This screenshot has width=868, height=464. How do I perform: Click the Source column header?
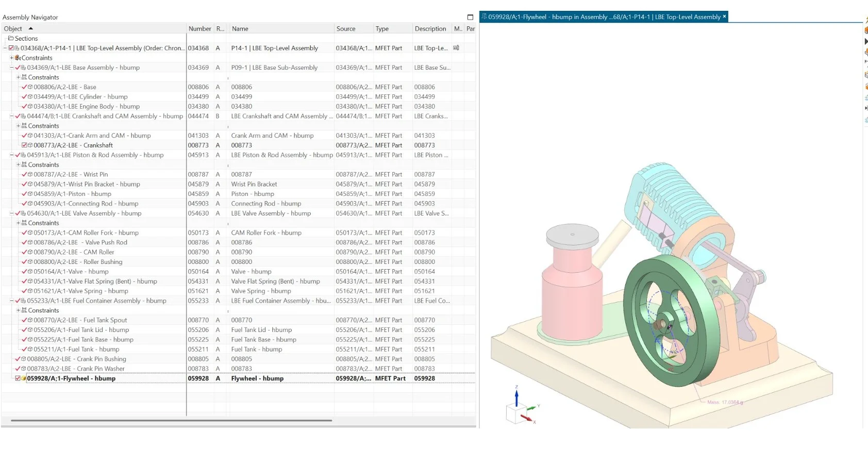pos(354,29)
